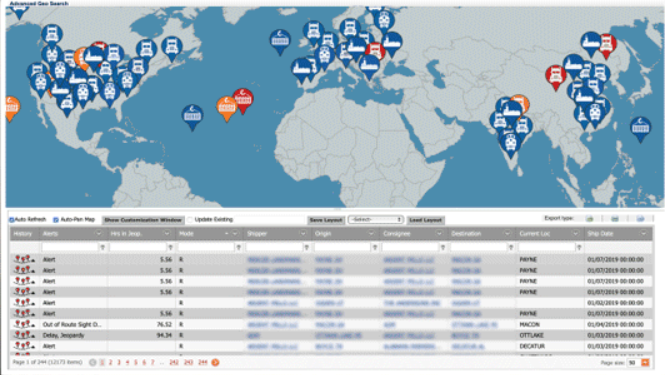Open the Page size dropdown
665x375 pixels.
coord(645,363)
